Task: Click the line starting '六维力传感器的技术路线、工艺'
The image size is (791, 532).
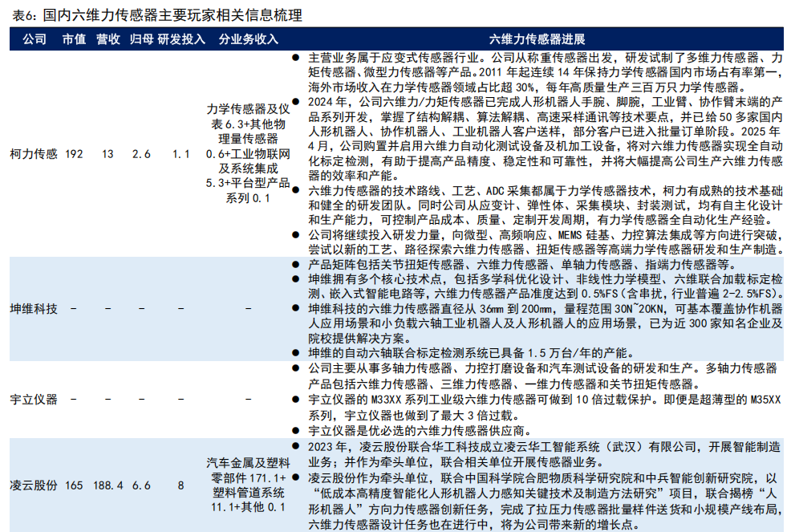Action: (x=546, y=191)
